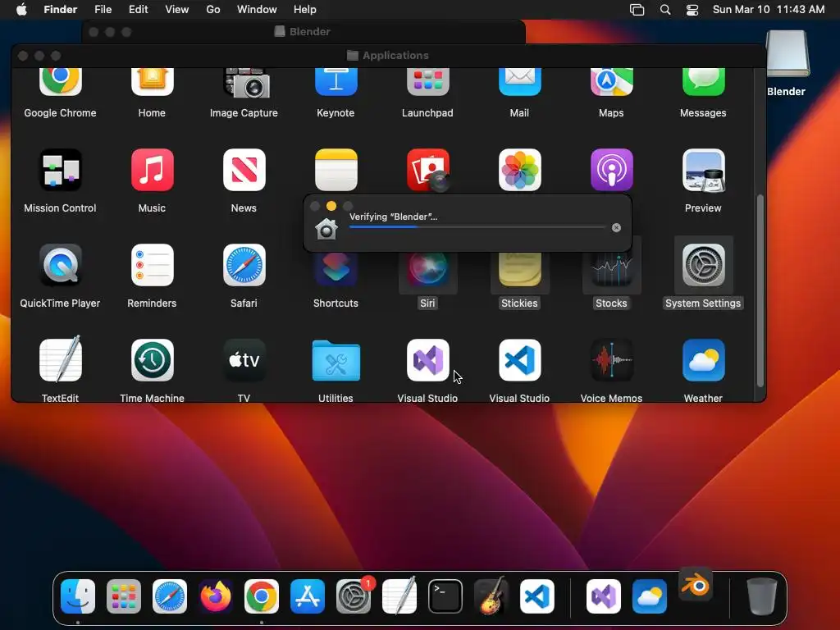Open the Apple TV app icon
The width and height of the screenshot is (840, 630).
point(244,360)
